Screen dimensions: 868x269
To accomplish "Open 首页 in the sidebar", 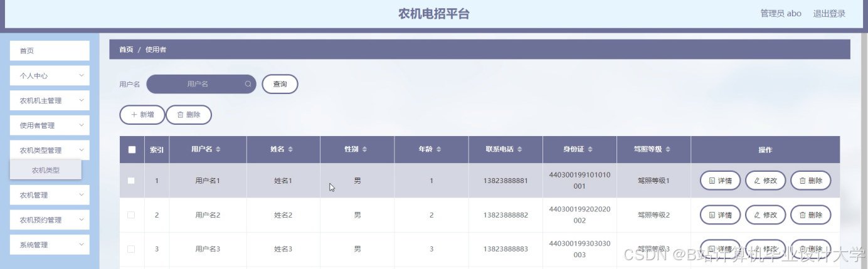I will click(x=50, y=51).
